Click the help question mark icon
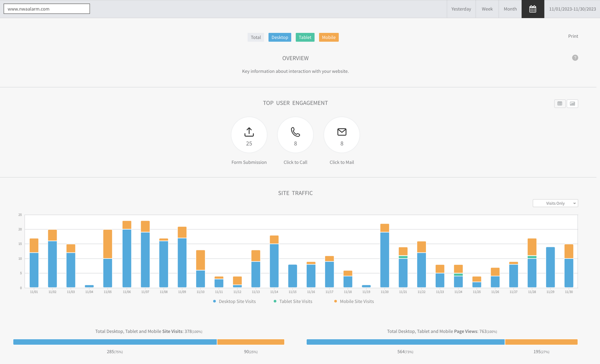 tap(575, 58)
